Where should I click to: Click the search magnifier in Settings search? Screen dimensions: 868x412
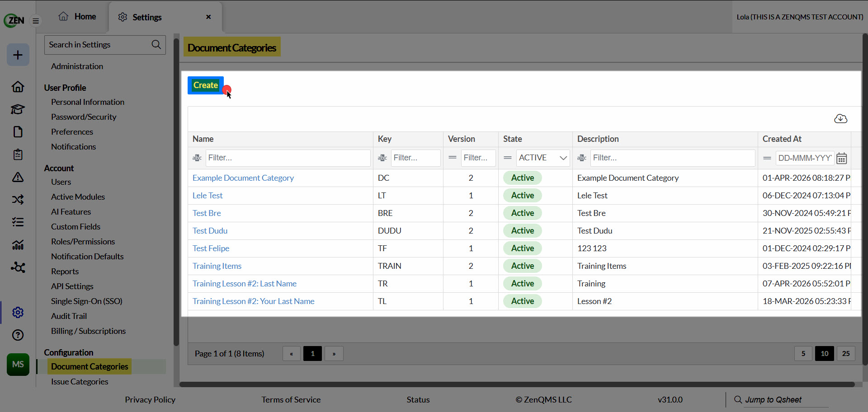156,45
